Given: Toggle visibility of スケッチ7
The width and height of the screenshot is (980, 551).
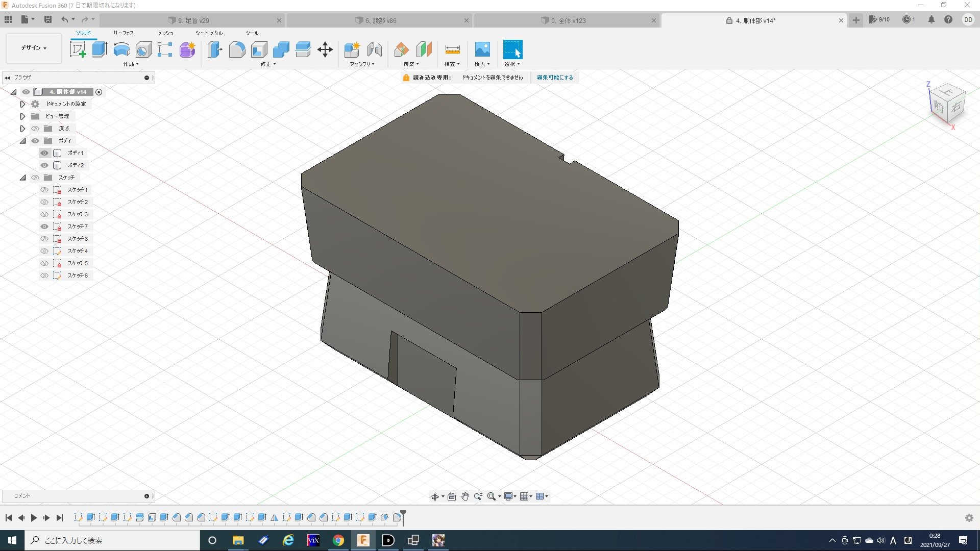Looking at the screenshot, I should [44, 227].
